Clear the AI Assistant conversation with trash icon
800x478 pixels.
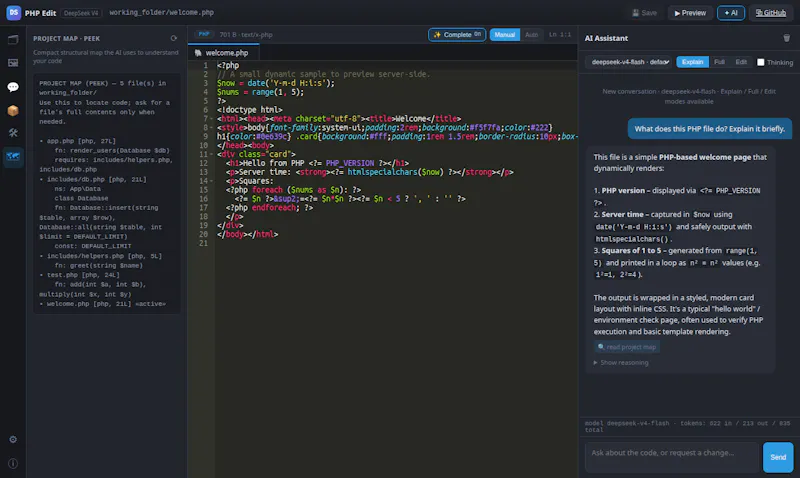[787, 38]
